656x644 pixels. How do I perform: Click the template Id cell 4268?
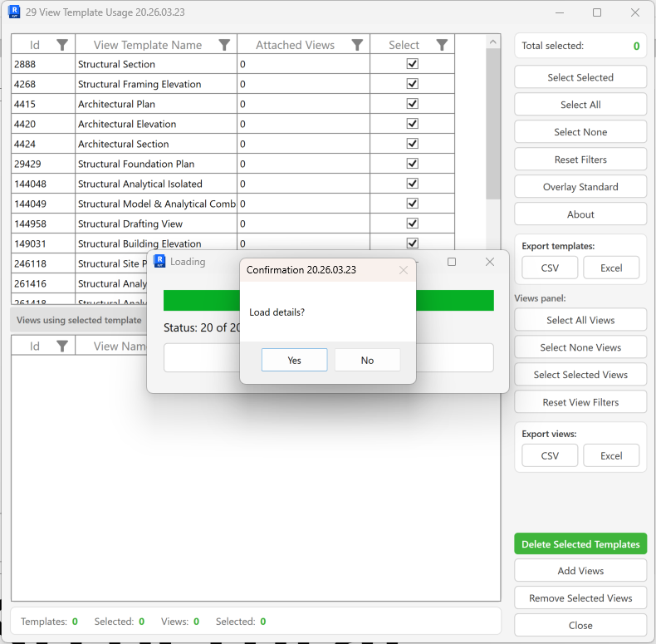(x=43, y=84)
